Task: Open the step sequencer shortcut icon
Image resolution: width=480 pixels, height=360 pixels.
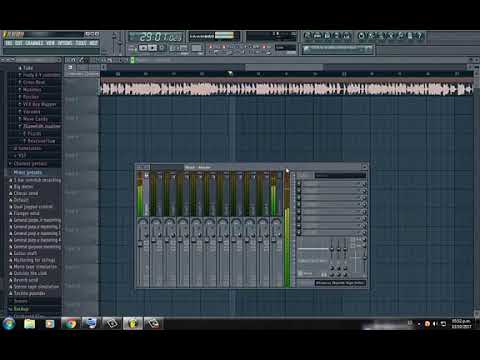Action: (317, 36)
